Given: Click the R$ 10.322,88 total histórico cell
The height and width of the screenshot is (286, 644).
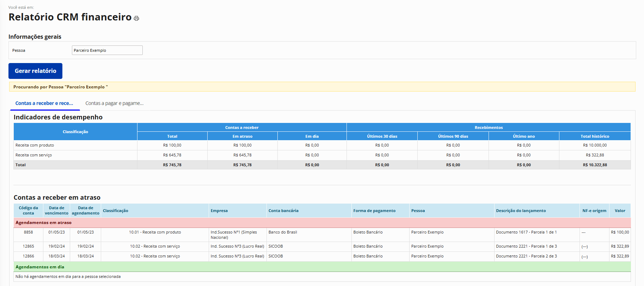Looking at the screenshot, I should click(x=595, y=165).
